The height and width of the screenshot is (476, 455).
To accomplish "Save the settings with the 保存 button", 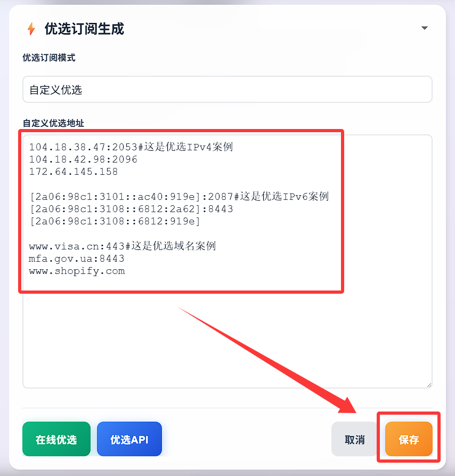I will pyautogui.click(x=409, y=439).
